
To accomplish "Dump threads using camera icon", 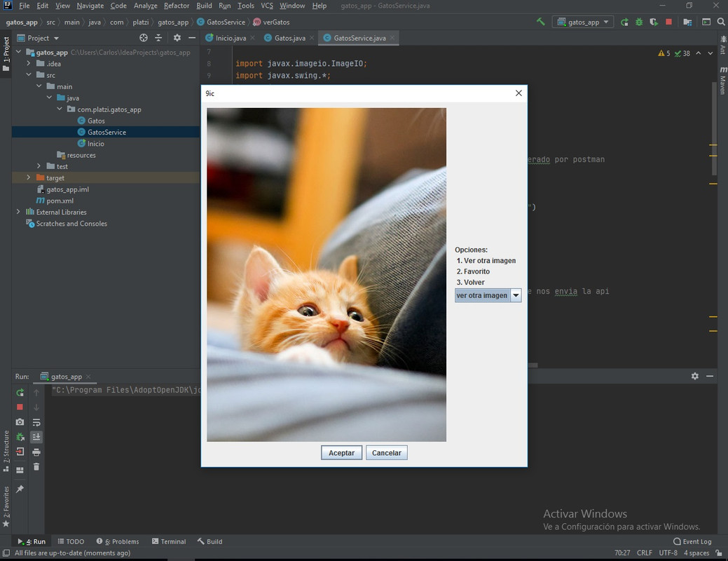I will (20, 422).
